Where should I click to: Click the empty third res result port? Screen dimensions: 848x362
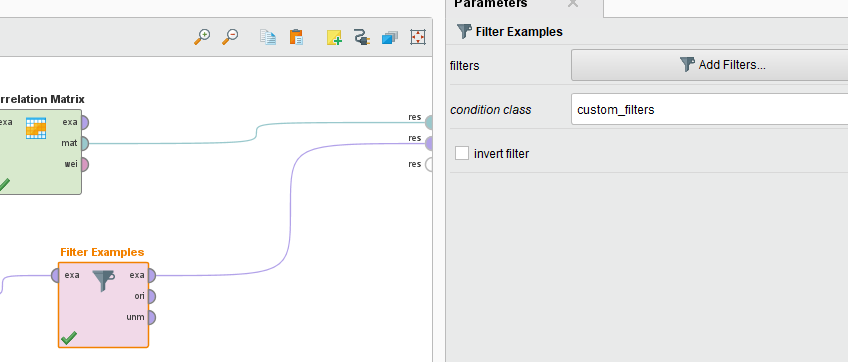pyautogui.click(x=429, y=164)
